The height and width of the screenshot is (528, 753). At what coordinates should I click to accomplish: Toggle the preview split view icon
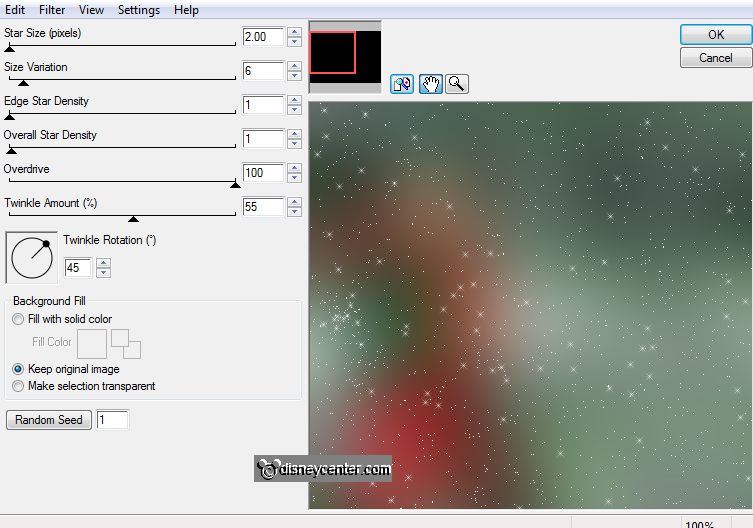(401, 84)
